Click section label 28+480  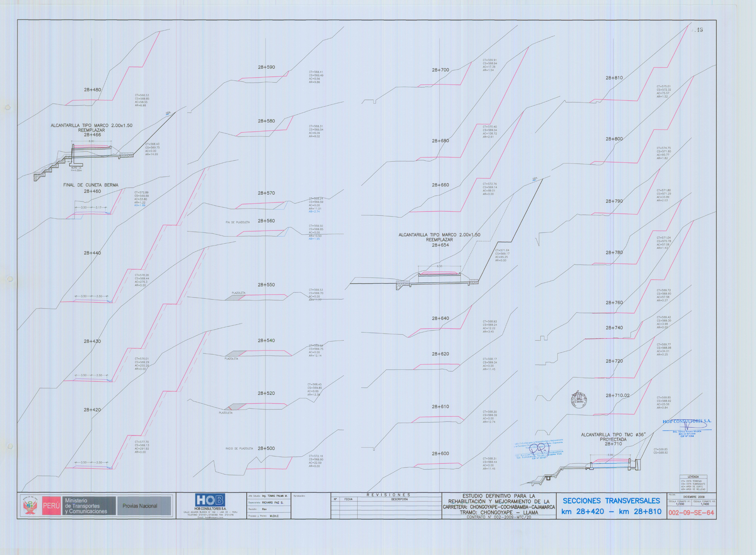92,90
